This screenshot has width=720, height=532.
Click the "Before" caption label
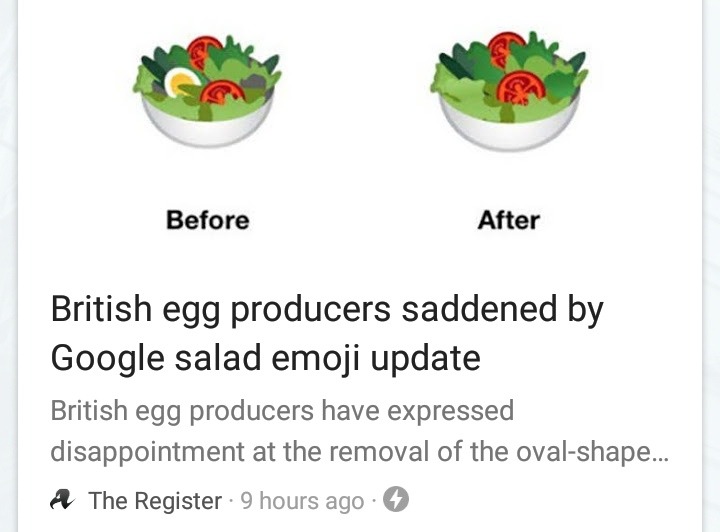207,219
